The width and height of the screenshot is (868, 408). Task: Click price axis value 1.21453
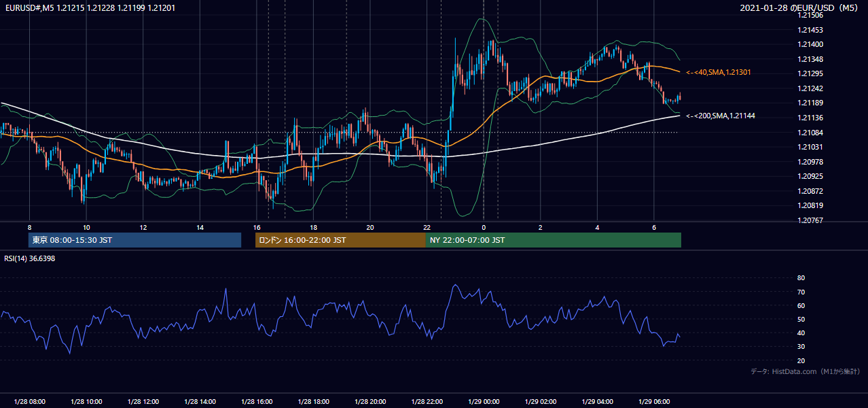[810, 30]
